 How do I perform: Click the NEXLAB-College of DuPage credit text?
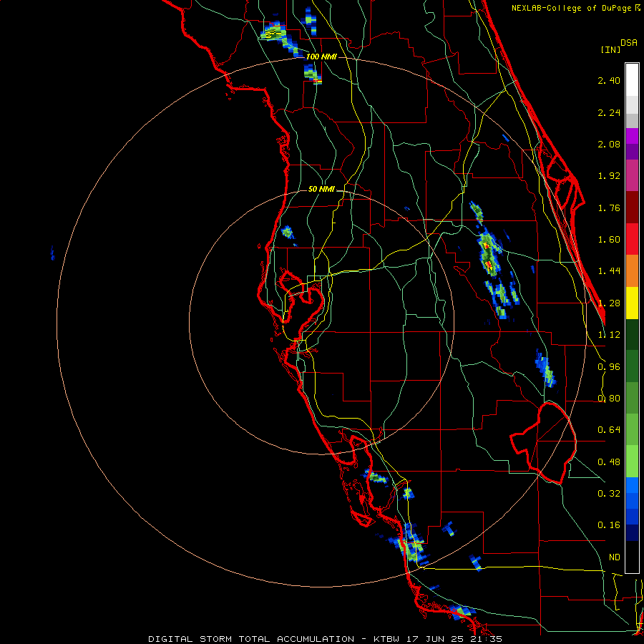[576, 8]
